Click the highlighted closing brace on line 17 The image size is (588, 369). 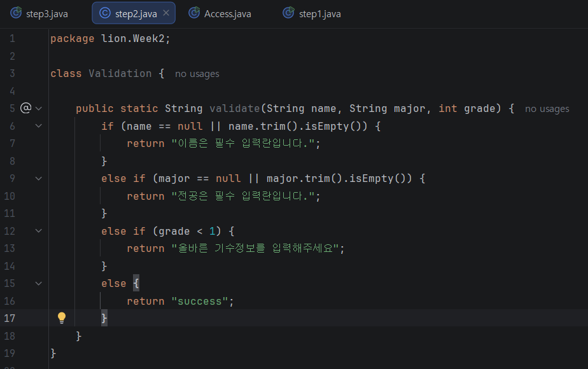click(x=104, y=318)
